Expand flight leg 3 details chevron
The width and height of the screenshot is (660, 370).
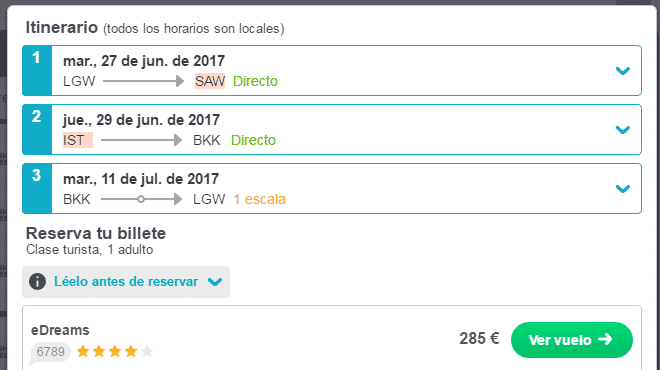623,189
